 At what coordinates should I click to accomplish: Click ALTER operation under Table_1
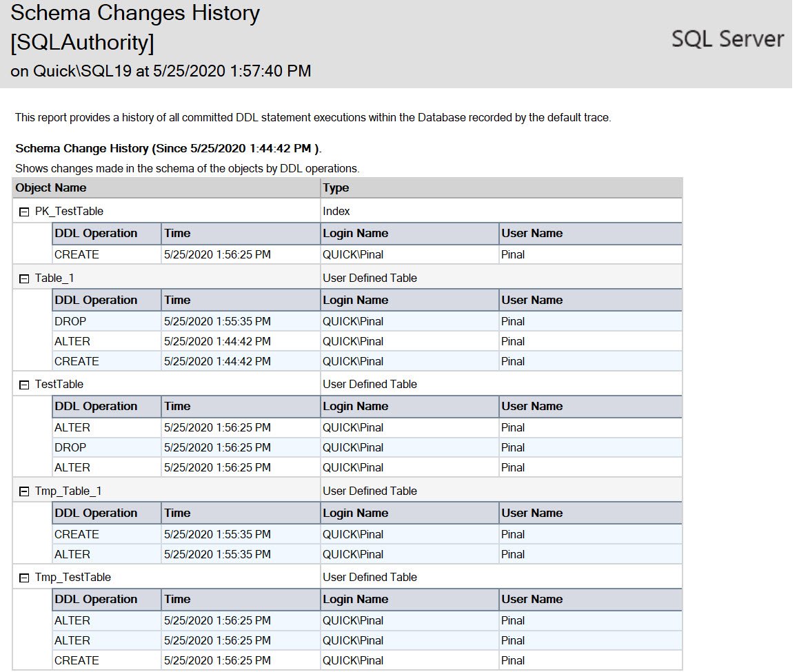pos(72,341)
